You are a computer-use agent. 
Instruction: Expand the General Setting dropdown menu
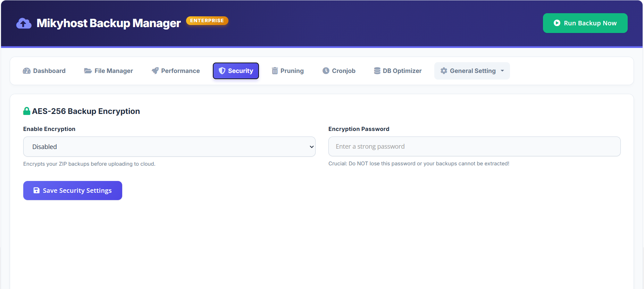pyautogui.click(x=472, y=71)
